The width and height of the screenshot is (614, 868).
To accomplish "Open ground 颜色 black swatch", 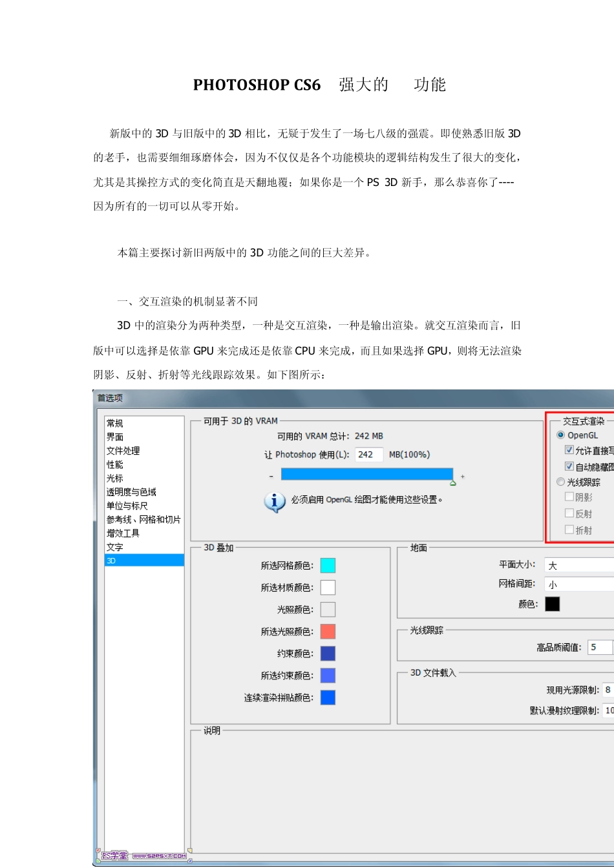I will (552, 604).
